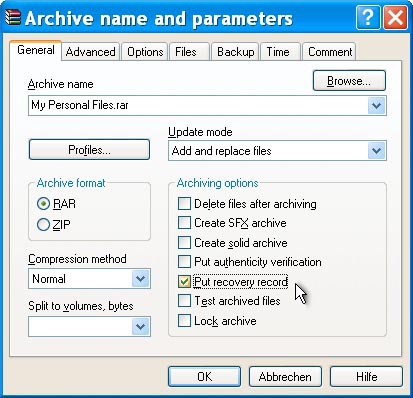413x398 pixels.
Task: Enable Put authenticity verification checkbox
Action: pyautogui.click(x=184, y=262)
